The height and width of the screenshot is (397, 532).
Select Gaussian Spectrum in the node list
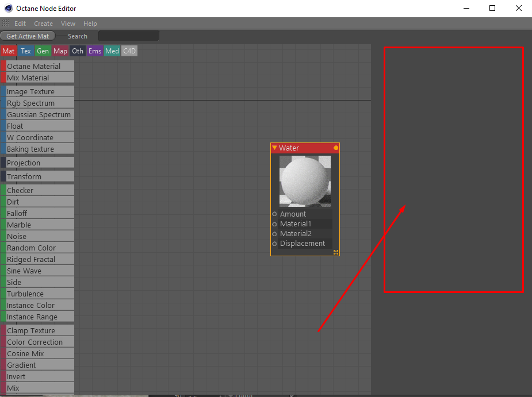[x=37, y=114]
